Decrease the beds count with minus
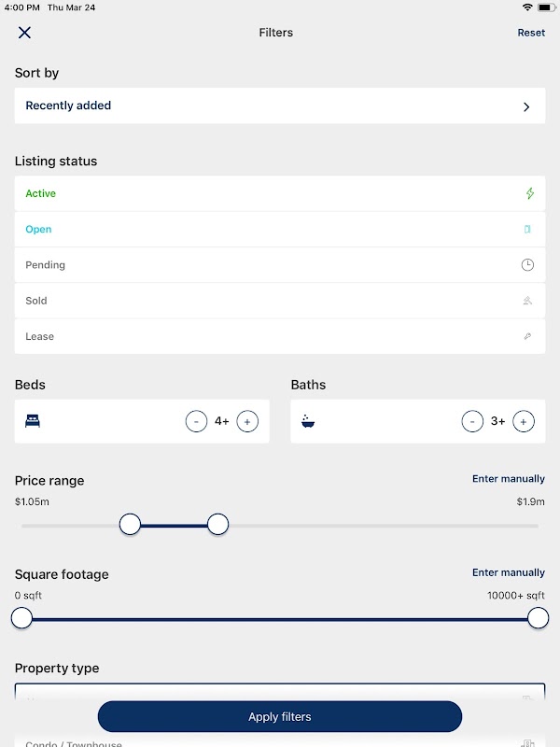Image resolution: width=560 pixels, height=747 pixels. coord(196,421)
